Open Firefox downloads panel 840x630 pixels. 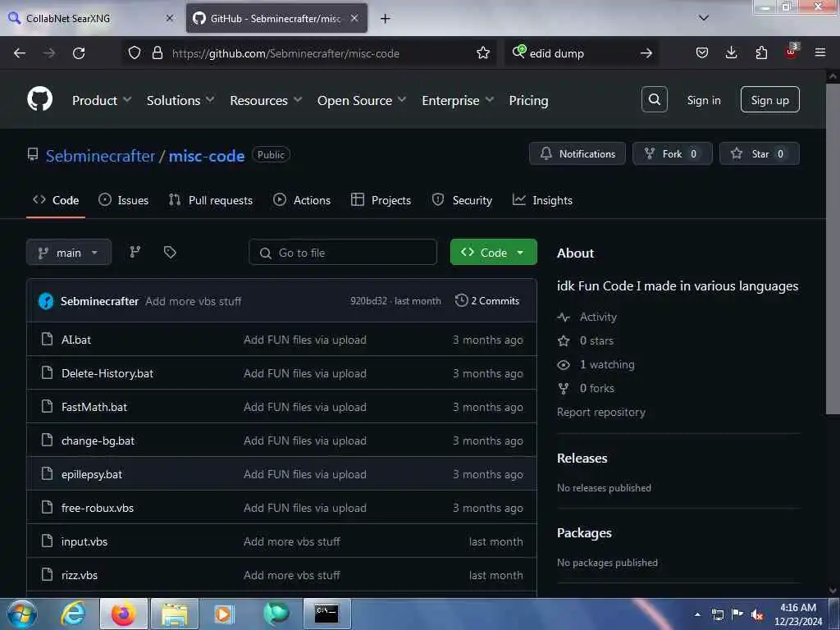click(731, 52)
